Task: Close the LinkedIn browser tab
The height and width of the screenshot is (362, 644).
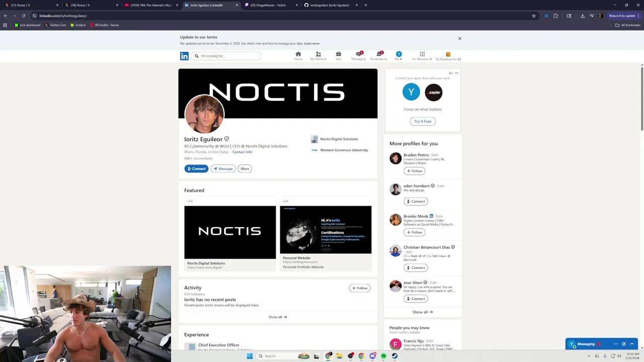Action: pos(237,5)
